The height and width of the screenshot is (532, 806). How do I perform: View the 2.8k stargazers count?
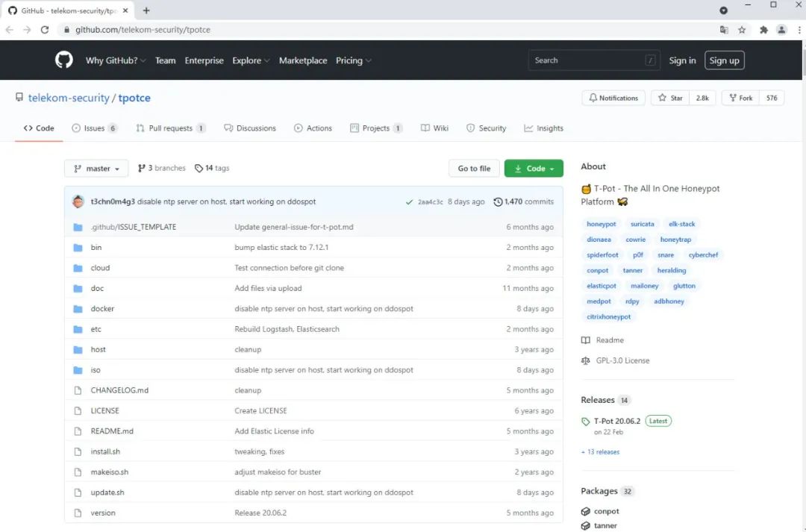702,98
